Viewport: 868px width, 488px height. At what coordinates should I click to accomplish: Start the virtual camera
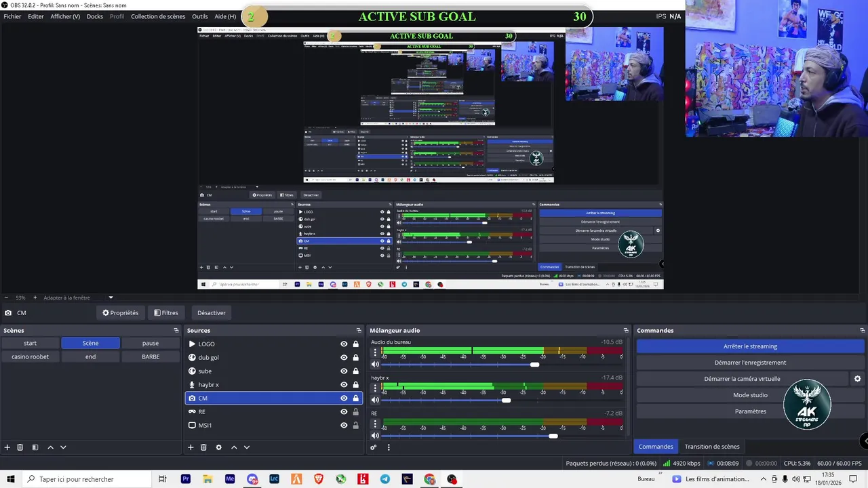tap(742, 379)
